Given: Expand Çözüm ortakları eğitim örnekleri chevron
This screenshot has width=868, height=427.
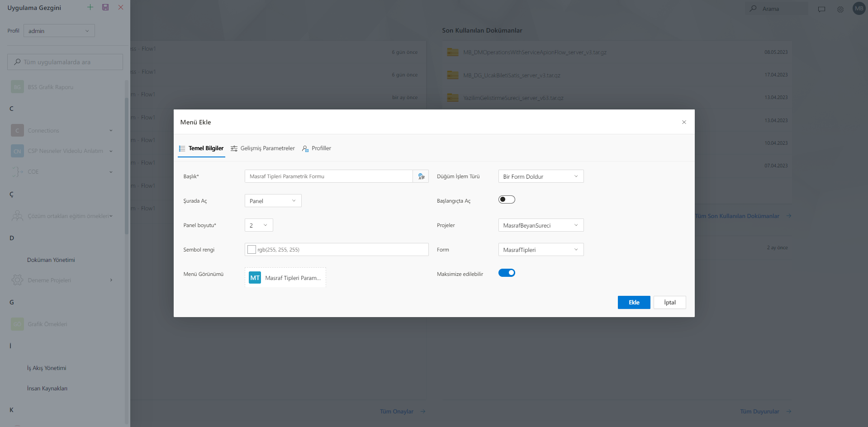Looking at the screenshot, I should 111,216.
